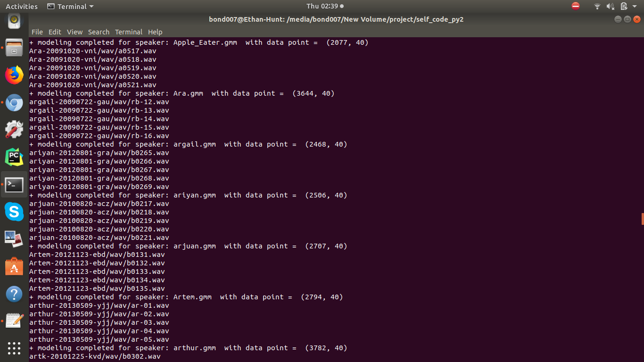The height and width of the screenshot is (362, 644).
Task: Click the Activities overview button
Action: (x=22, y=6)
